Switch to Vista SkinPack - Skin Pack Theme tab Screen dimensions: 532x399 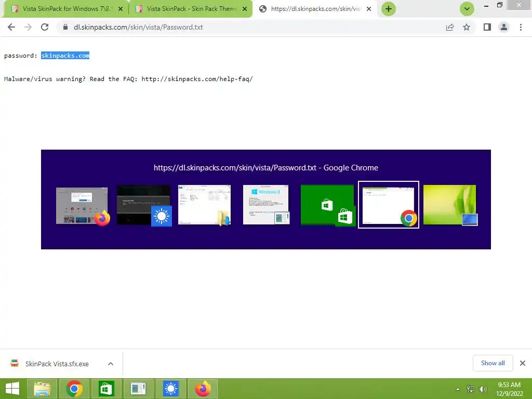point(191,9)
